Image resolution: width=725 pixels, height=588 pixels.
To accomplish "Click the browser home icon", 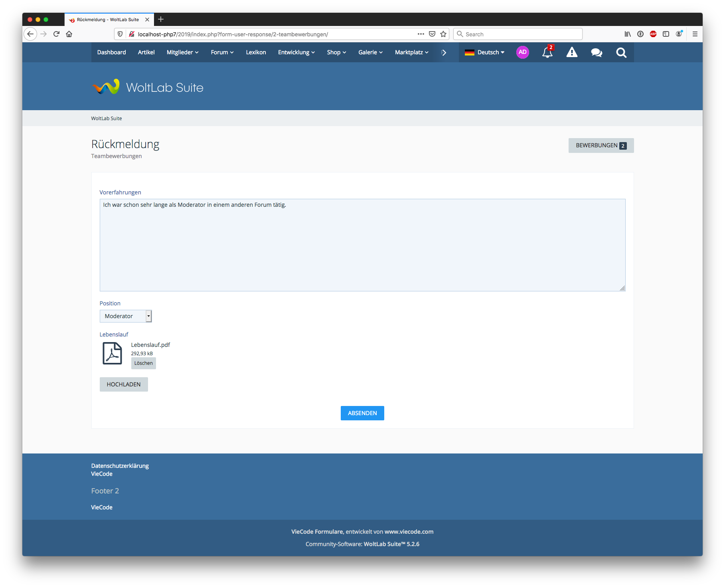I will (x=69, y=34).
